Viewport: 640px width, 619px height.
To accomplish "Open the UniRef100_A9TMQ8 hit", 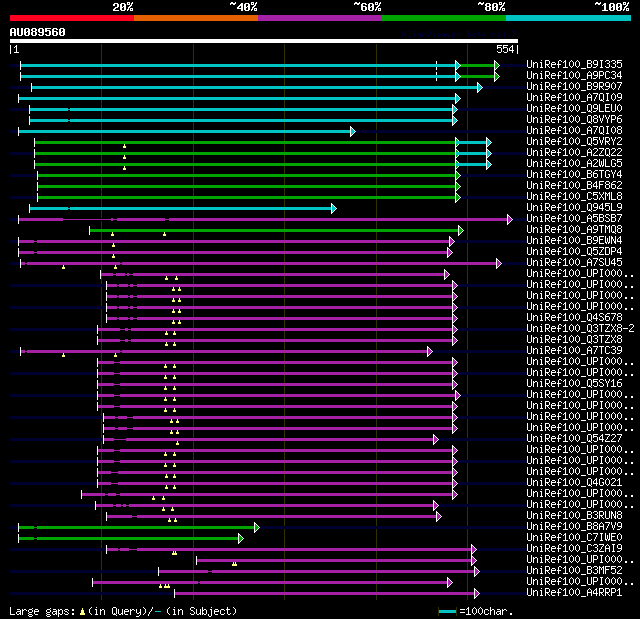I will tap(574, 230).
